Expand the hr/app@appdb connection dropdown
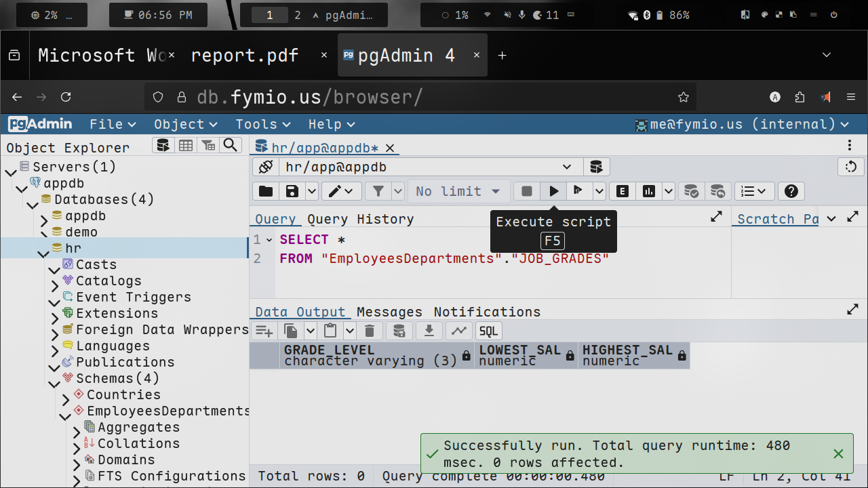868x488 pixels. point(567,167)
